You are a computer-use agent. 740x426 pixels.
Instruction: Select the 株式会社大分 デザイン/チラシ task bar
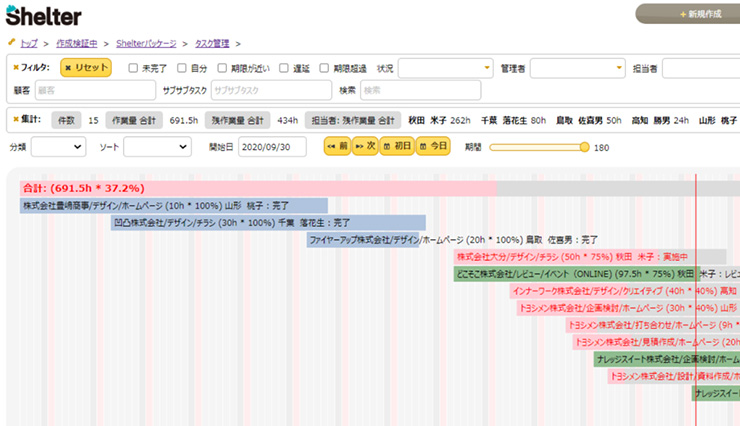click(590, 257)
